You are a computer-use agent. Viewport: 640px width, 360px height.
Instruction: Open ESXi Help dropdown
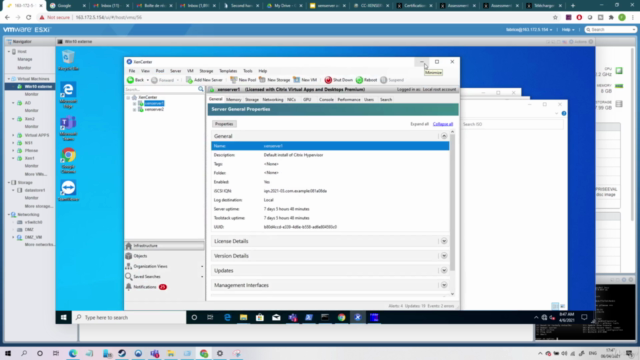pos(568,30)
